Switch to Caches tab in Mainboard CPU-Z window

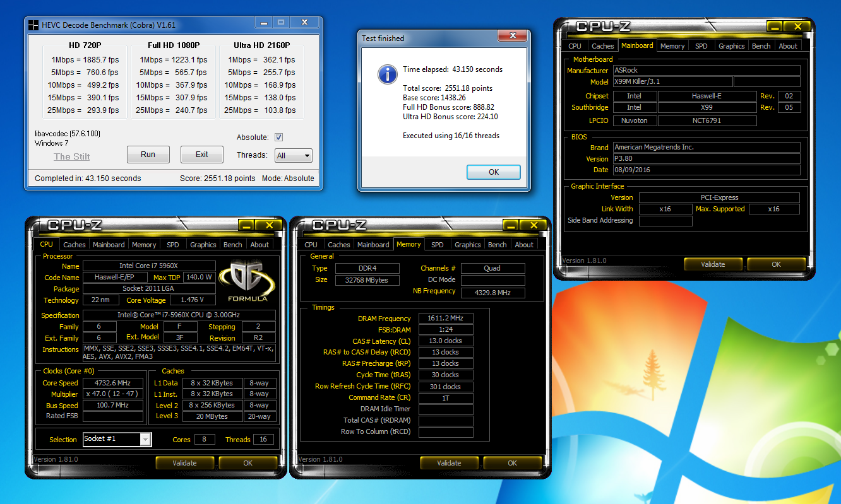602,46
